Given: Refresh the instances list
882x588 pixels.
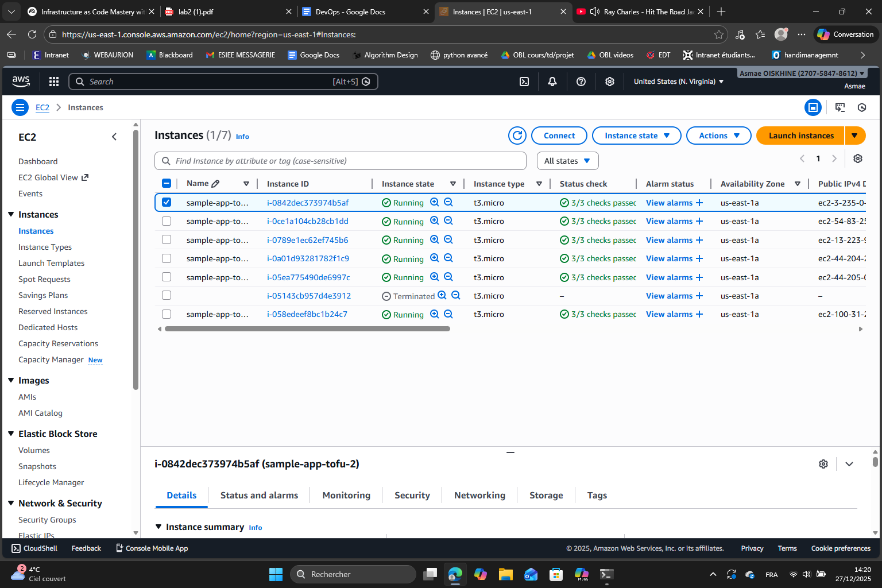Looking at the screenshot, I should point(517,136).
